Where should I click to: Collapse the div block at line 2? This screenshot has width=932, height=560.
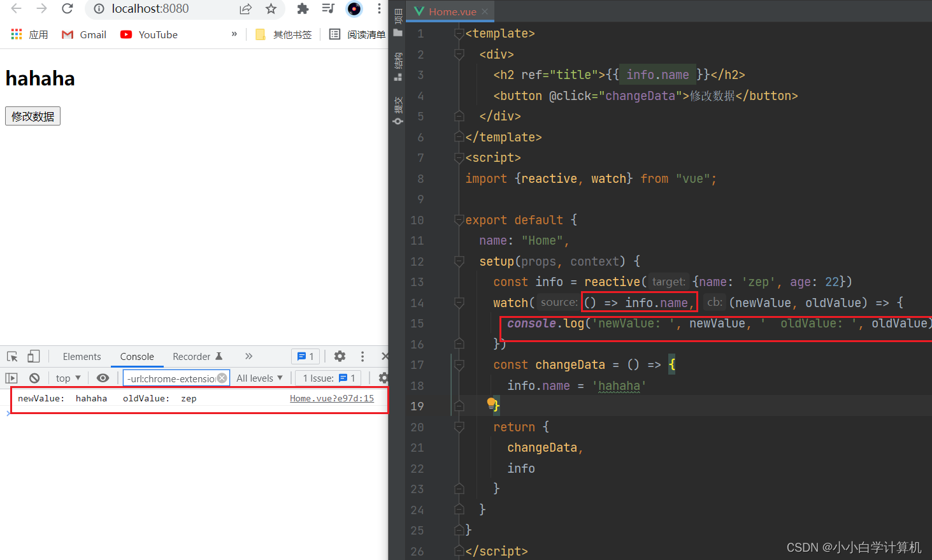click(459, 55)
